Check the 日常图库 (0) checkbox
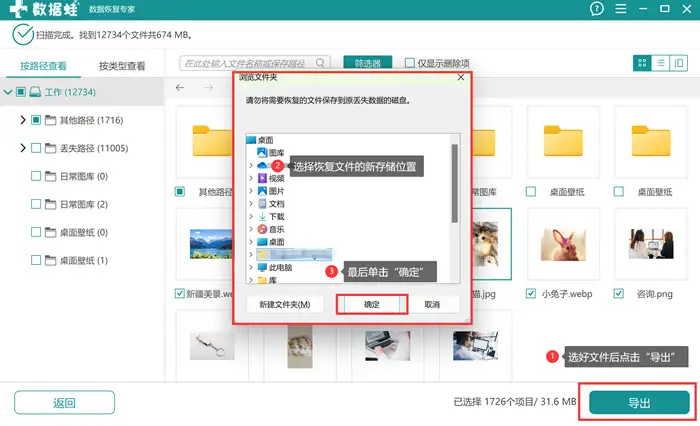The height and width of the screenshot is (426, 700). (36, 176)
